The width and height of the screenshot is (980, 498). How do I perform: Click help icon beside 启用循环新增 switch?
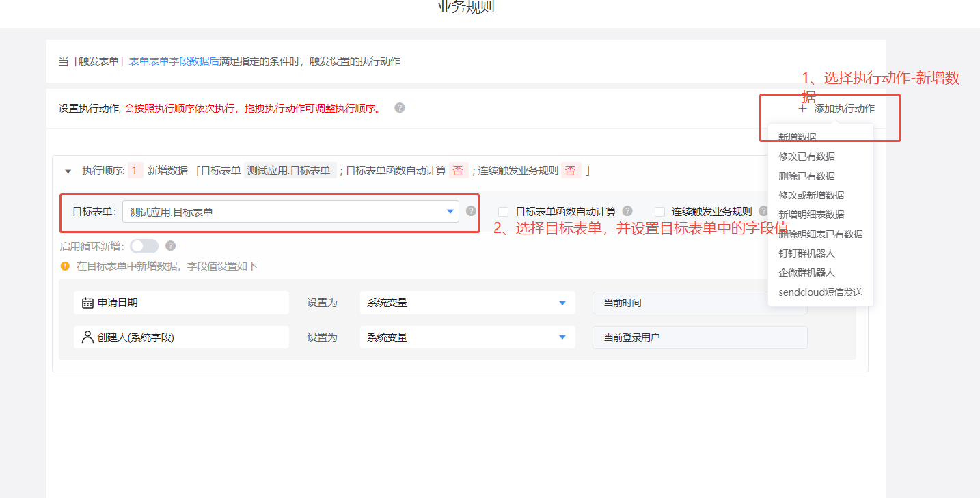(x=170, y=246)
